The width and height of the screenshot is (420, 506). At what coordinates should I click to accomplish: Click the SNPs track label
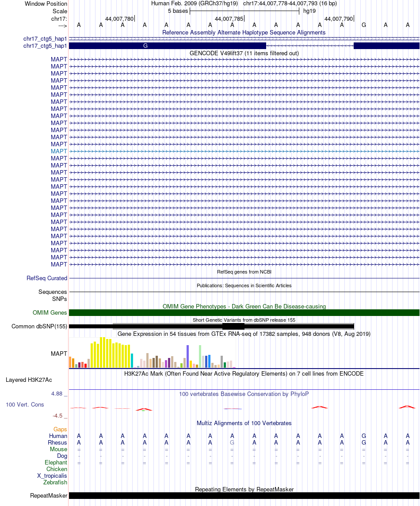pos(59,299)
